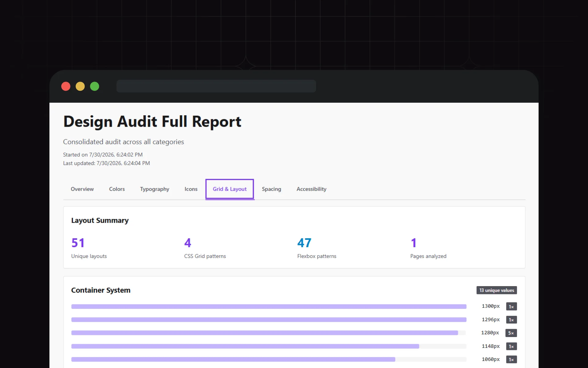This screenshot has width=588, height=368.
Task: Click the Started on timestamp text
Action: pos(103,155)
